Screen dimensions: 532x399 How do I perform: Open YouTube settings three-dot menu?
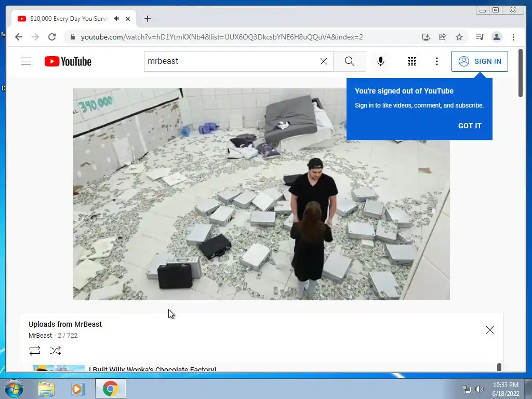click(437, 61)
